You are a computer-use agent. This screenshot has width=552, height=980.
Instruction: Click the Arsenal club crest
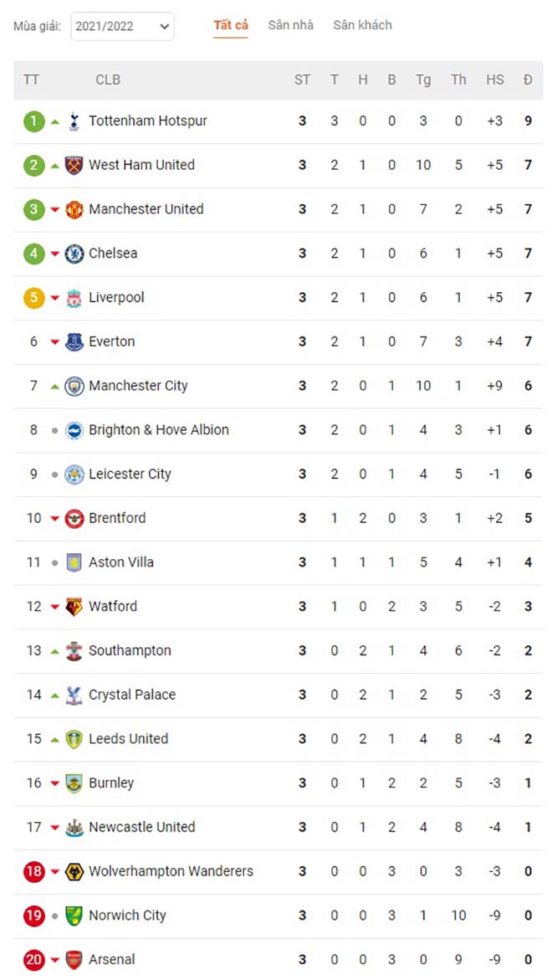pos(74,960)
